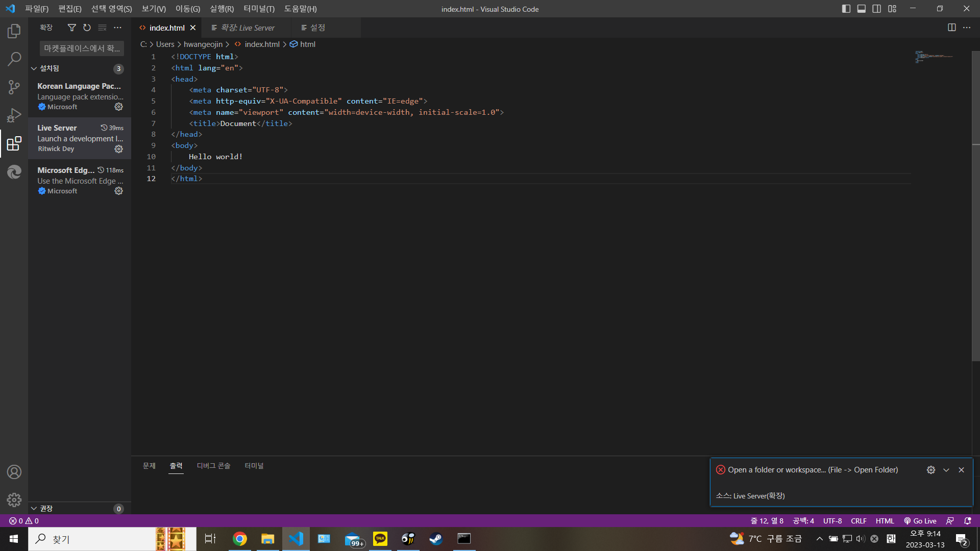Viewport: 980px width, 551px height.
Task: Toggle primary side bar layout icon
Action: [x=846, y=9]
